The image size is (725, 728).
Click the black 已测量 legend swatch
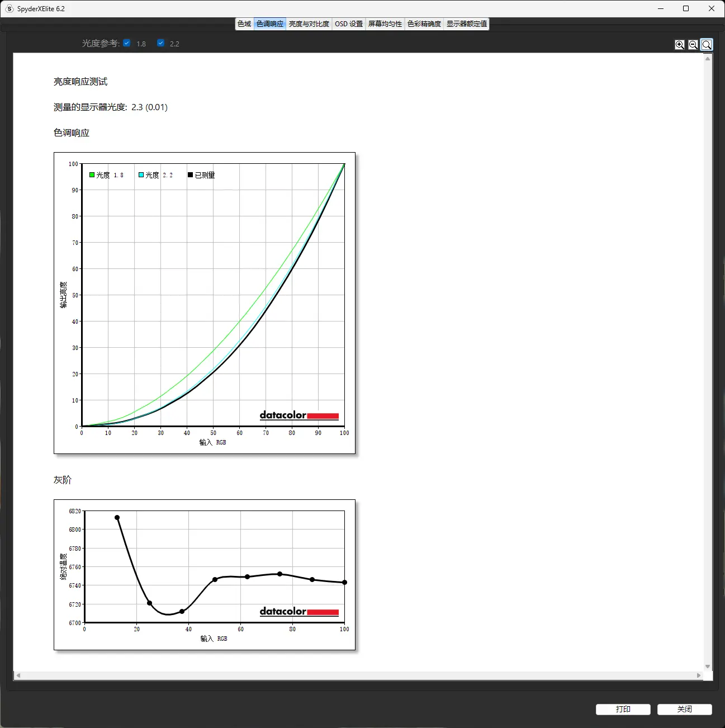click(191, 175)
